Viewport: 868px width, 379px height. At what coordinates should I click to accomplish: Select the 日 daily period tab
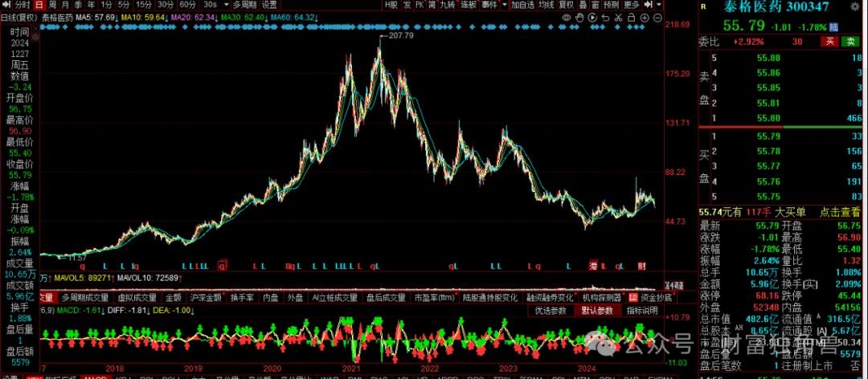point(39,5)
